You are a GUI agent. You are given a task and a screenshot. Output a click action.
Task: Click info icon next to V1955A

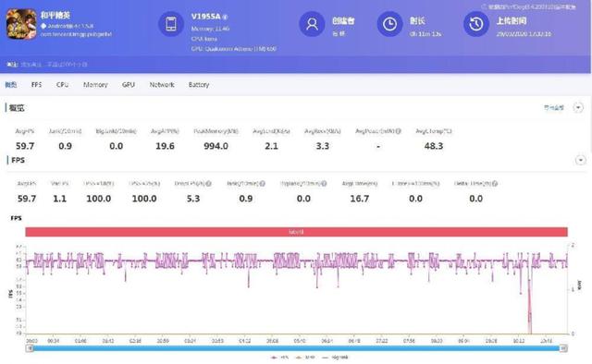pos(225,17)
